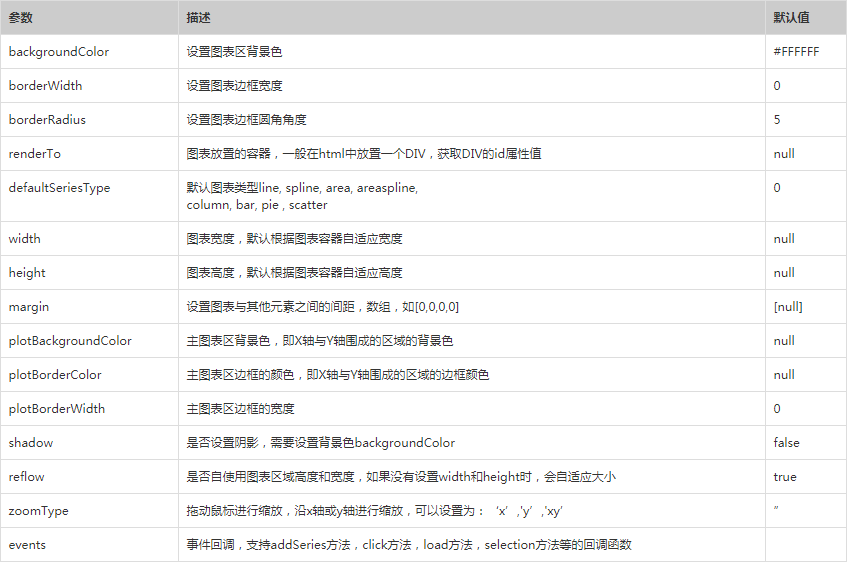Select the shadow parameter name

click(31, 442)
